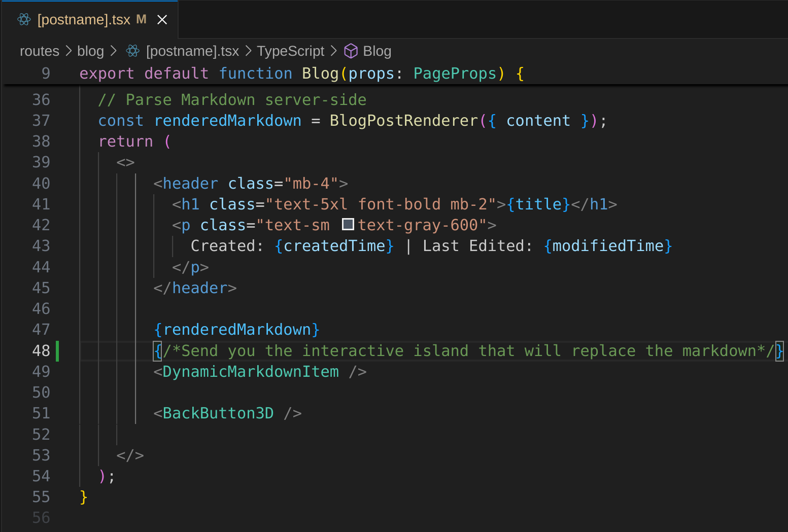
Task: Close the [postname].tsx tab
Action: (x=162, y=19)
